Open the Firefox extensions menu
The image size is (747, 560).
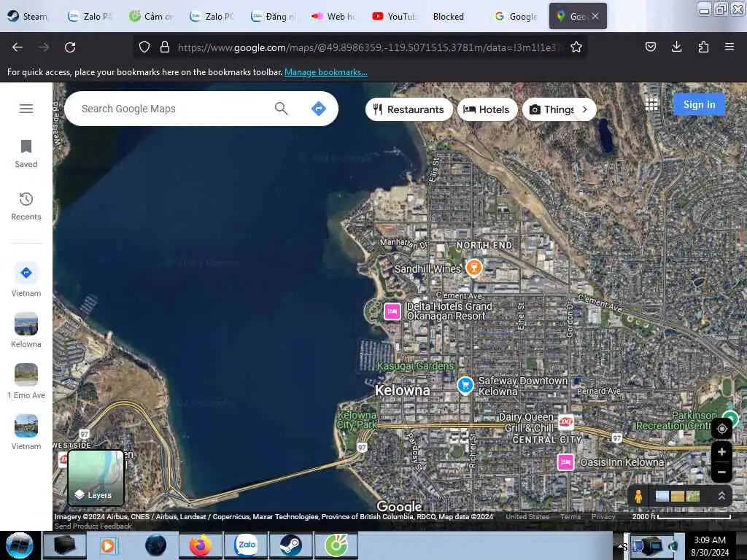703,47
